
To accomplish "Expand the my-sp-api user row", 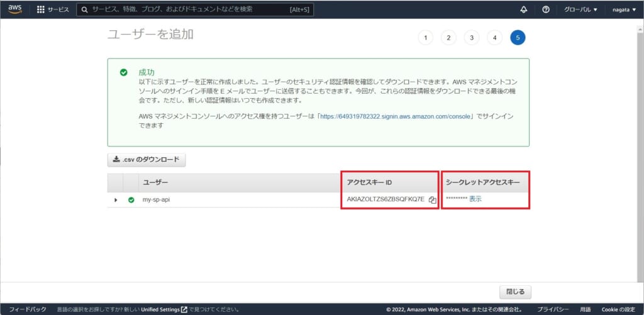I will (x=116, y=200).
